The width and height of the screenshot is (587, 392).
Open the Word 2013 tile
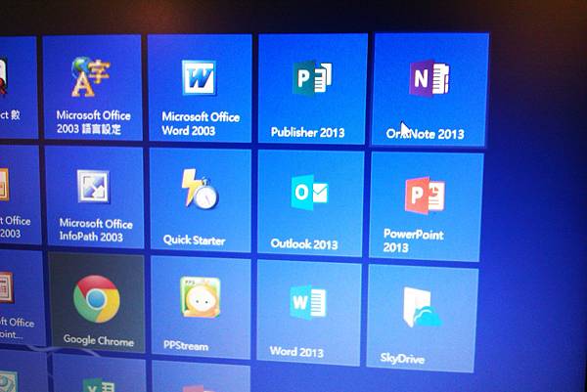point(308,313)
